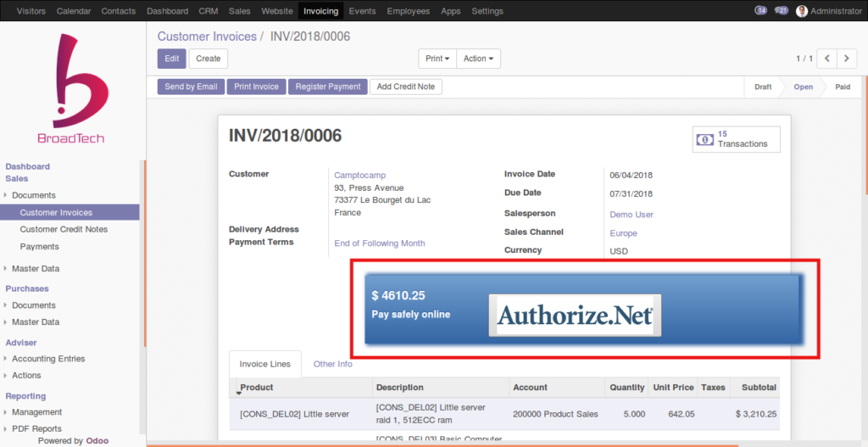Click the $ 3,210.25 subtotal cell
Viewport: 868px width, 447px height.
point(755,414)
